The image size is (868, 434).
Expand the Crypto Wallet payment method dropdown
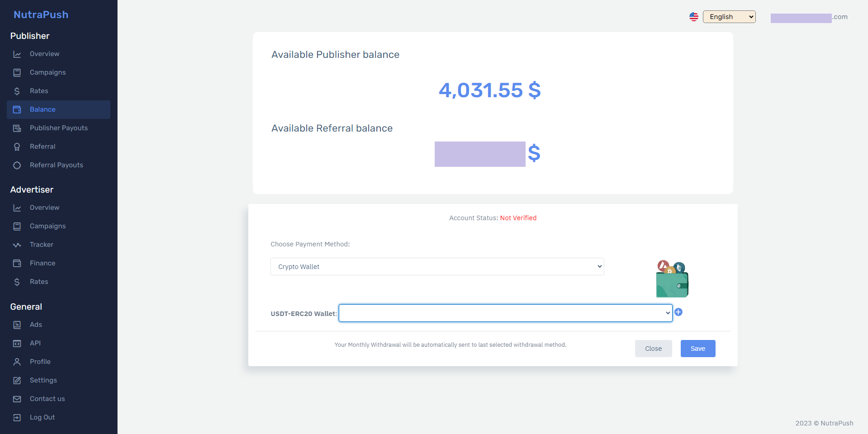[x=437, y=267]
